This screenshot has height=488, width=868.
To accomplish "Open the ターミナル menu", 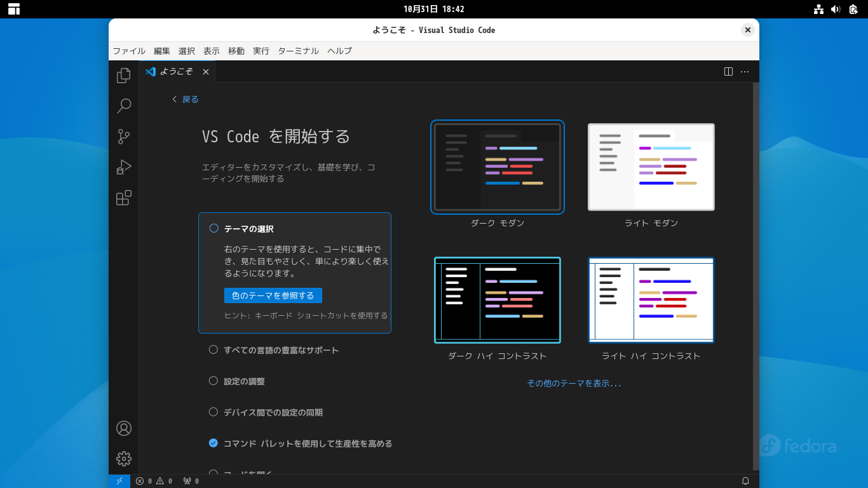I will [x=298, y=51].
